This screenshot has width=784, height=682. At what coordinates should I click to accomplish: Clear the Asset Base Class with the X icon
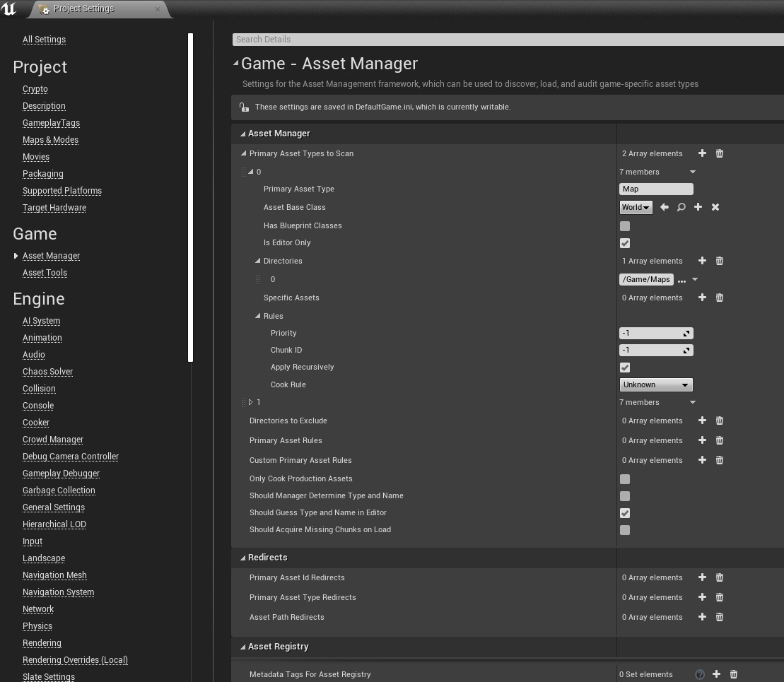coord(715,207)
